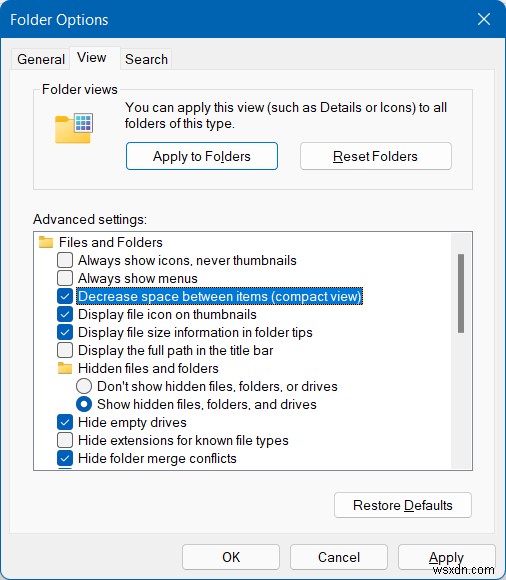The width and height of the screenshot is (506, 580).
Task: Enable Always show menus checkbox
Action: [65, 278]
